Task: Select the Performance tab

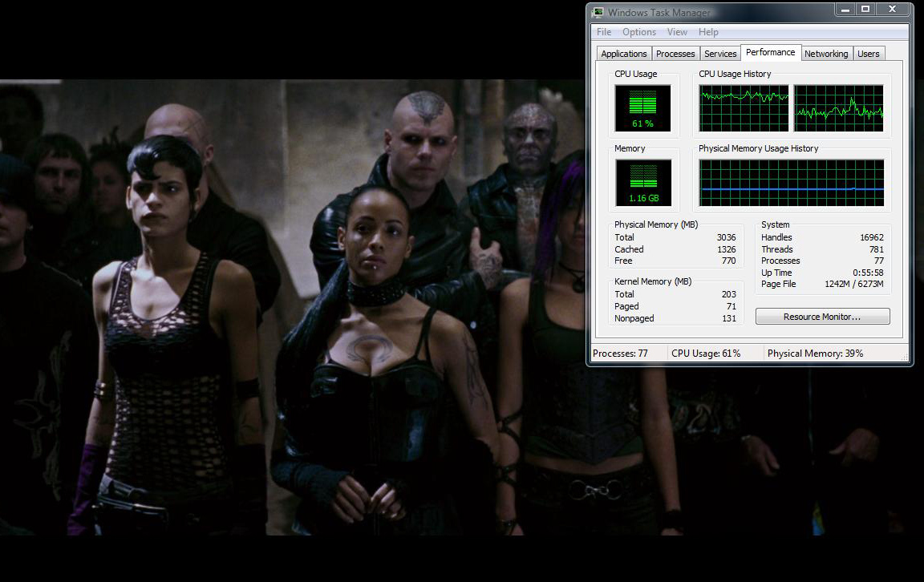Action: pos(770,52)
